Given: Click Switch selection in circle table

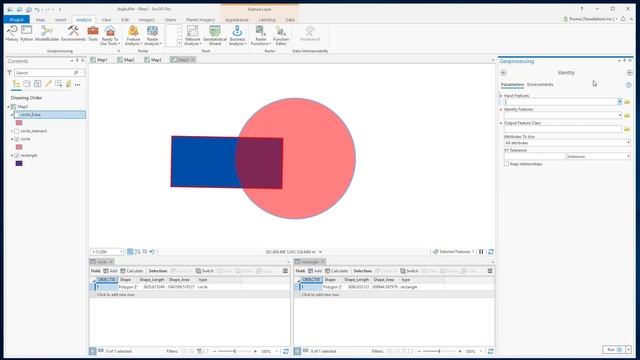Looking at the screenshot, I should tap(205, 271).
